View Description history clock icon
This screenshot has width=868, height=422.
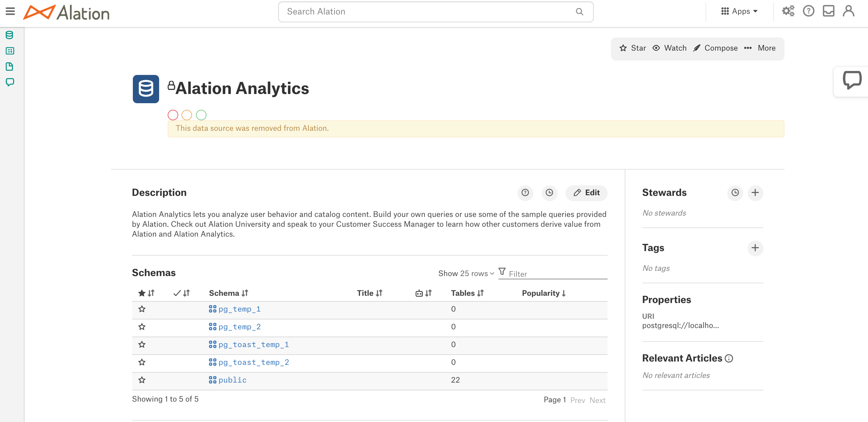549,193
